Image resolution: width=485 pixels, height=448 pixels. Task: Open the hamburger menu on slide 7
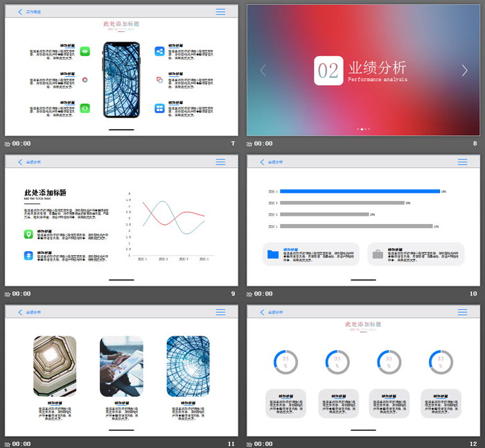point(220,12)
